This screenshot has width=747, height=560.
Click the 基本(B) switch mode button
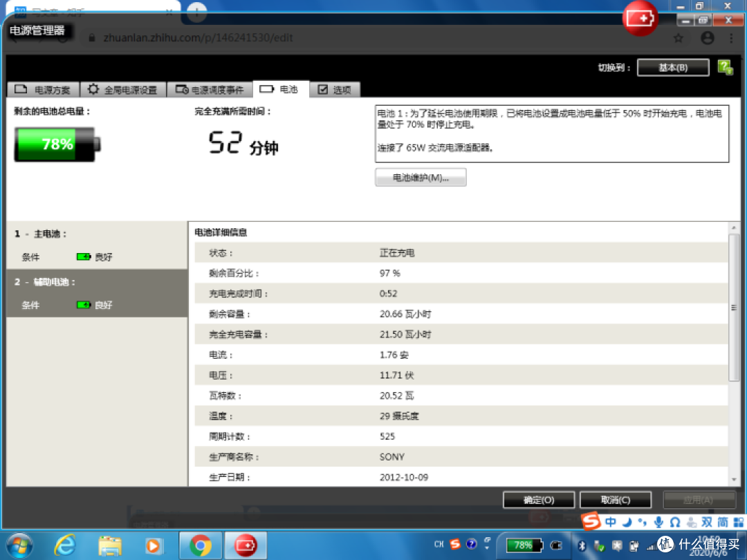point(673,68)
